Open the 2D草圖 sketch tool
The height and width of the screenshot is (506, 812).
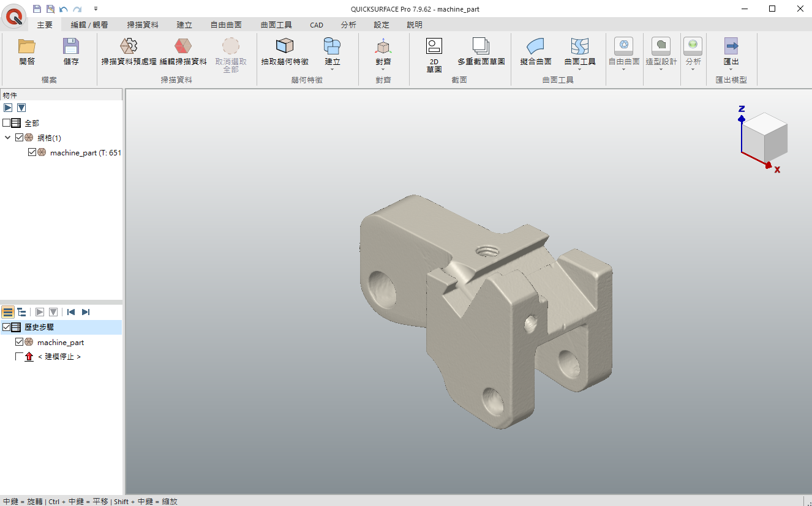(434, 47)
